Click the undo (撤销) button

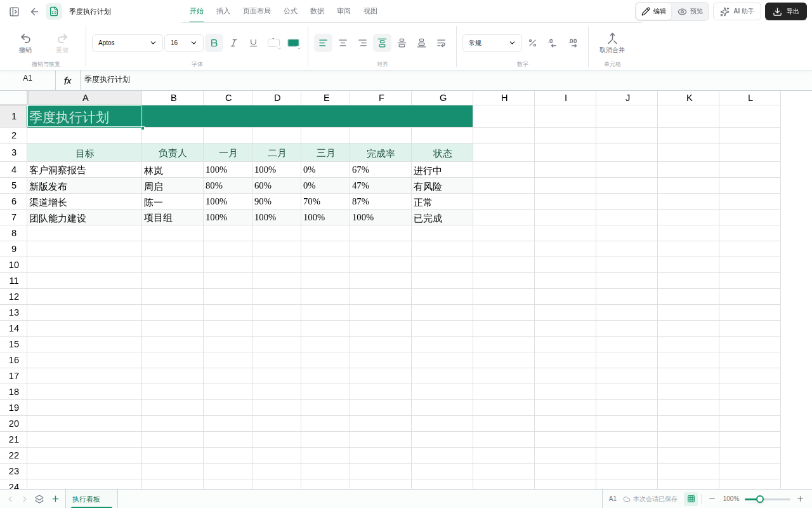pyautogui.click(x=25, y=43)
